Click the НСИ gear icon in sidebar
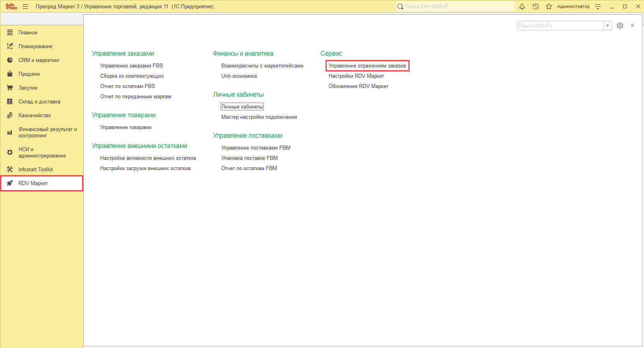 click(10, 152)
